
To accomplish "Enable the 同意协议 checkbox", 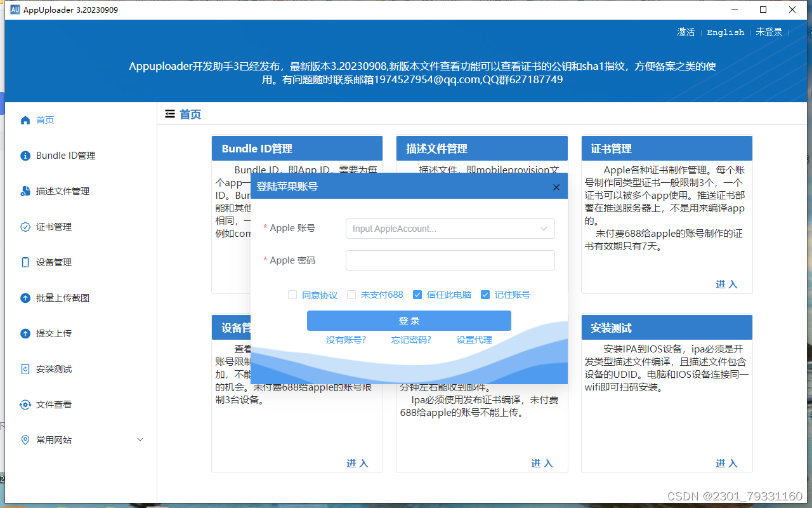I will (x=292, y=294).
